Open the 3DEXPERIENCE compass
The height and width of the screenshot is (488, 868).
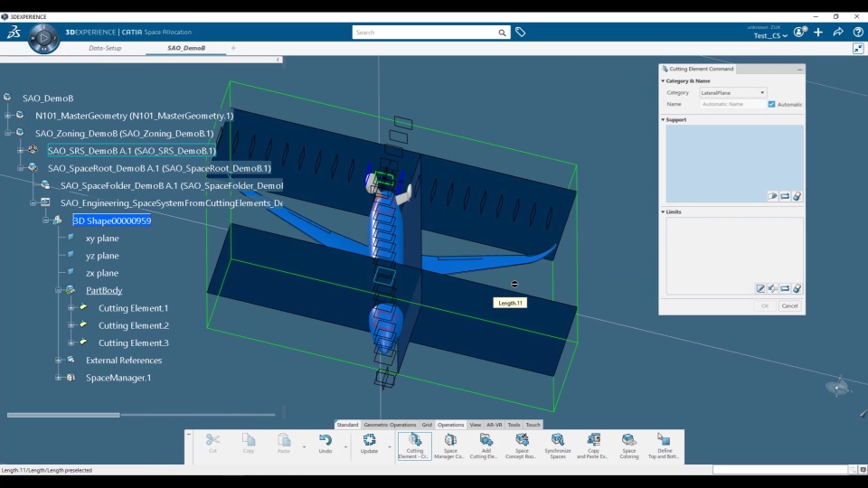click(43, 38)
